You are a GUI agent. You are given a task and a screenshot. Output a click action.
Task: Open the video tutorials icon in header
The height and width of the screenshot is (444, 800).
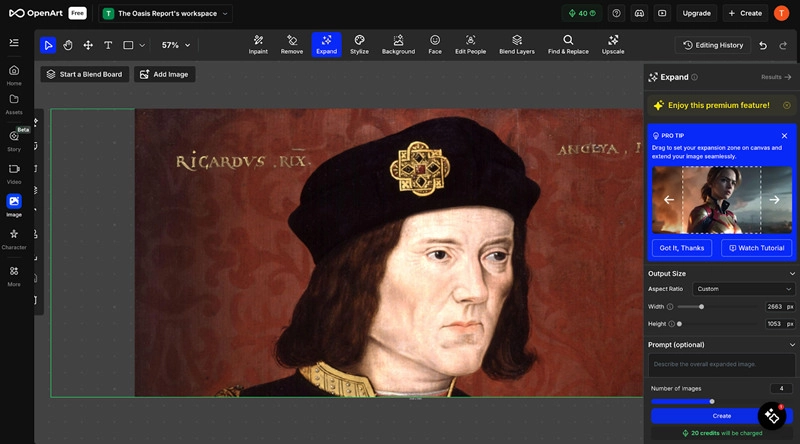point(662,13)
